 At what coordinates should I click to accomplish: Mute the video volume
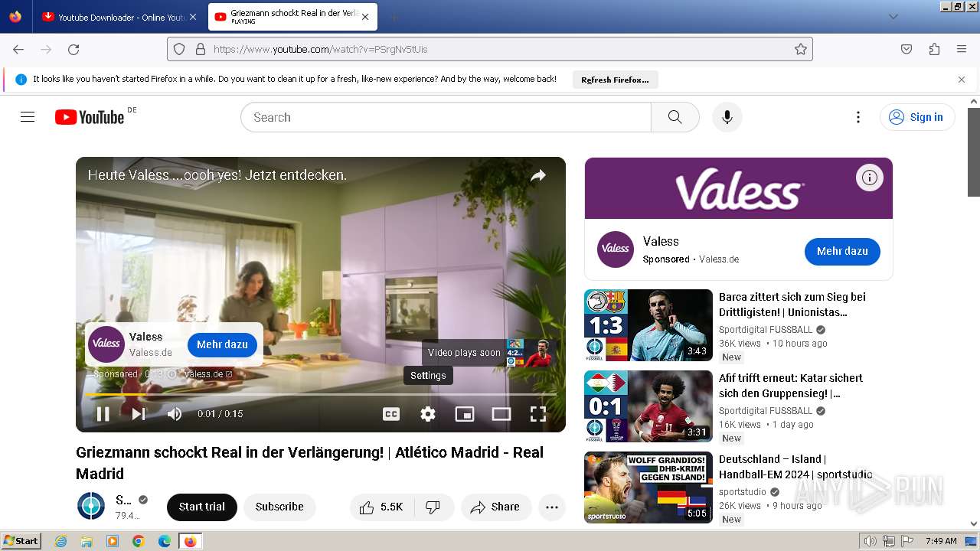[x=175, y=414]
